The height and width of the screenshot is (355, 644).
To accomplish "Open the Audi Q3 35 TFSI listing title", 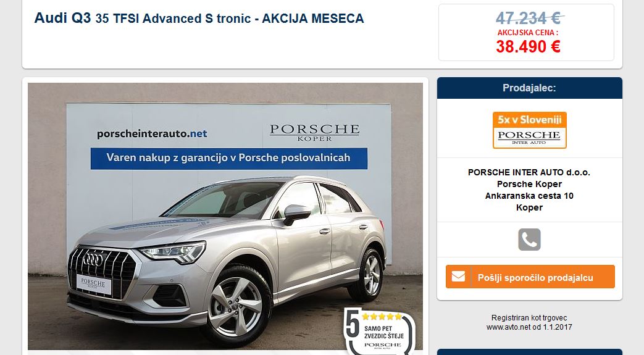I will pyautogui.click(x=199, y=18).
